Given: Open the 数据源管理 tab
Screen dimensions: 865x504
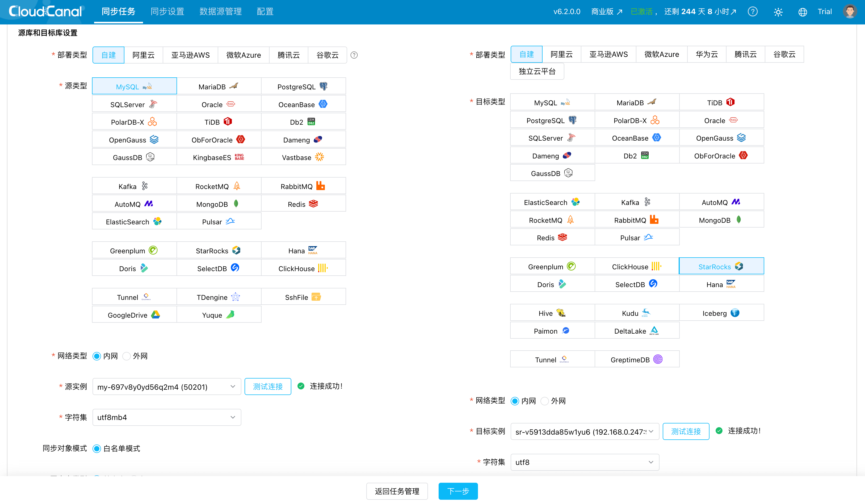Looking at the screenshot, I should pyautogui.click(x=221, y=12).
